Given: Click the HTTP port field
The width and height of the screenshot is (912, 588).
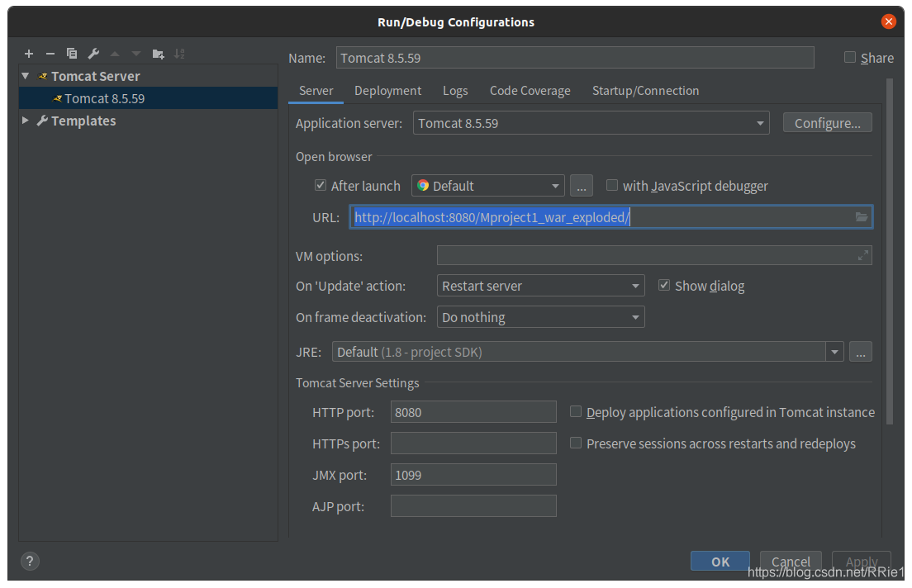Looking at the screenshot, I should pyautogui.click(x=473, y=412).
